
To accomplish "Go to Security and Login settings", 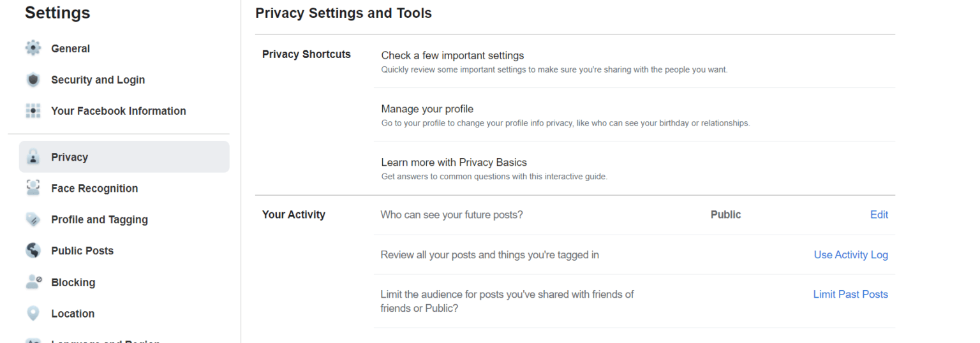I will [98, 80].
